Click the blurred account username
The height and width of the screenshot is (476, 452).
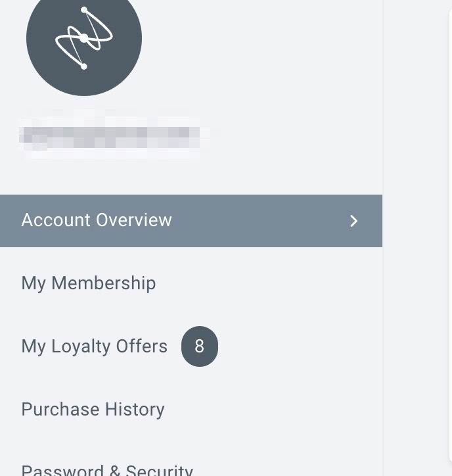click(109, 135)
